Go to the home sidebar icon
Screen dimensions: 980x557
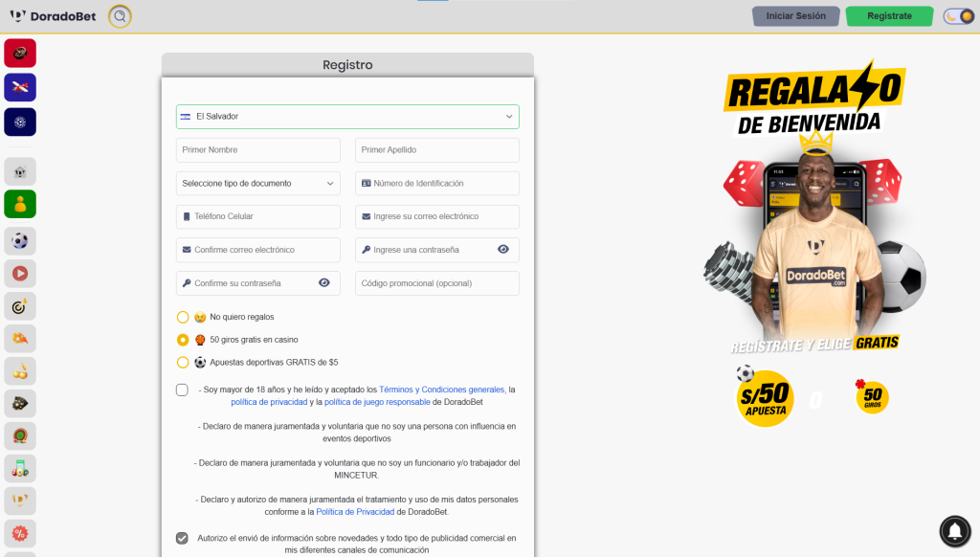tap(20, 171)
